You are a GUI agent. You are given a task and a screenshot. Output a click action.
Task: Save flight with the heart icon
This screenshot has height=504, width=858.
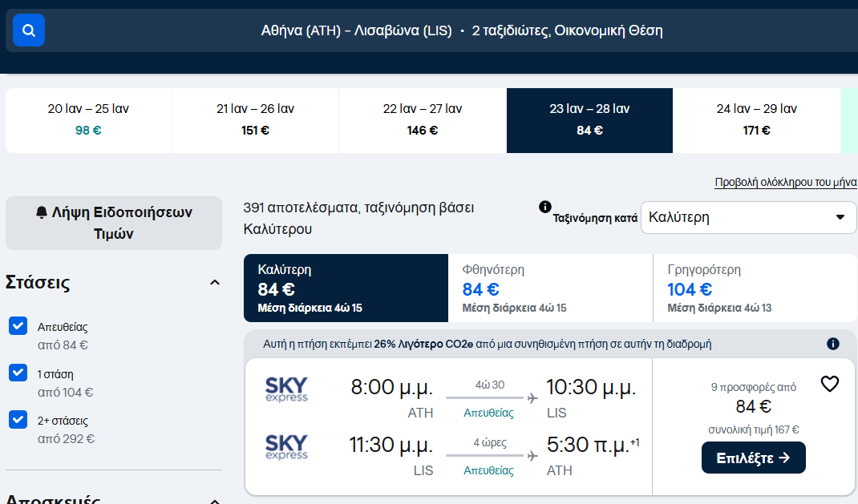click(830, 384)
